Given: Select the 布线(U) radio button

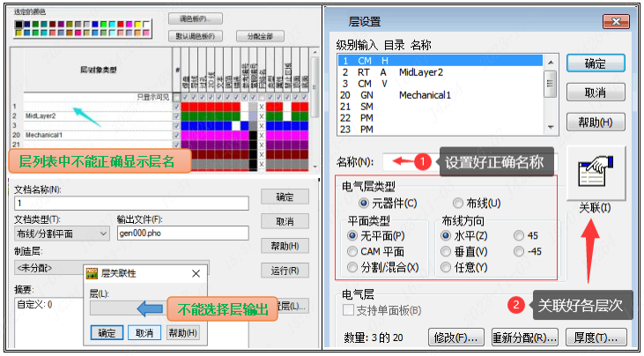Looking at the screenshot, I should click(x=458, y=203).
